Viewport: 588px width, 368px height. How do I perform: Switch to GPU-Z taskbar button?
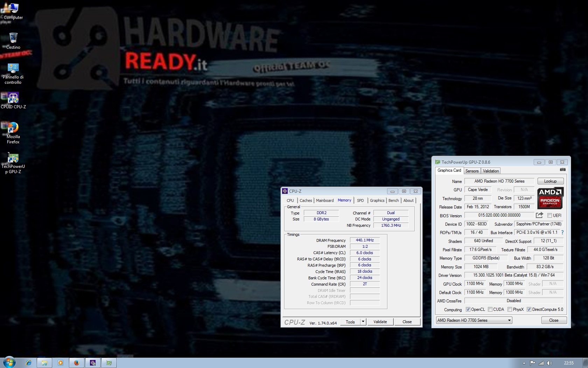pos(109,363)
